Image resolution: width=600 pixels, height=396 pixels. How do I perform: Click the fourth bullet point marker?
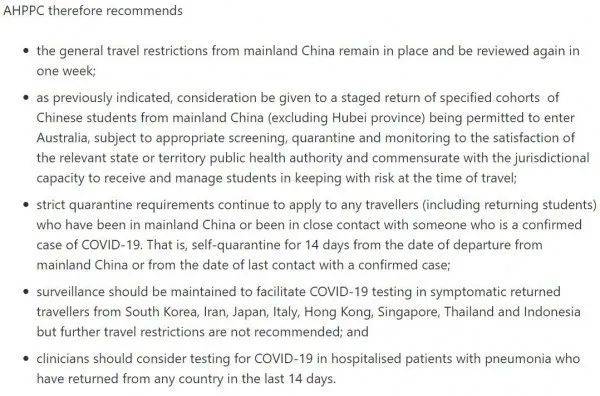coord(26,292)
